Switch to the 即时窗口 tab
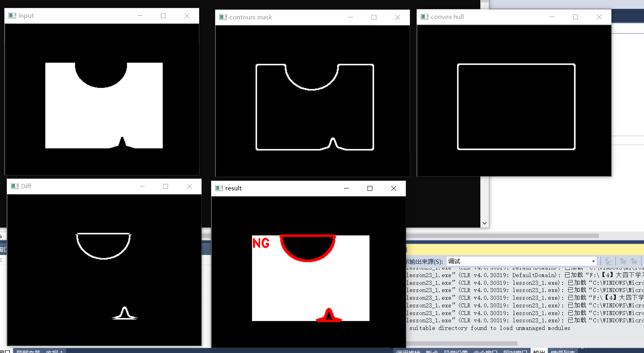The width and height of the screenshot is (644, 353). (x=515, y=351)
